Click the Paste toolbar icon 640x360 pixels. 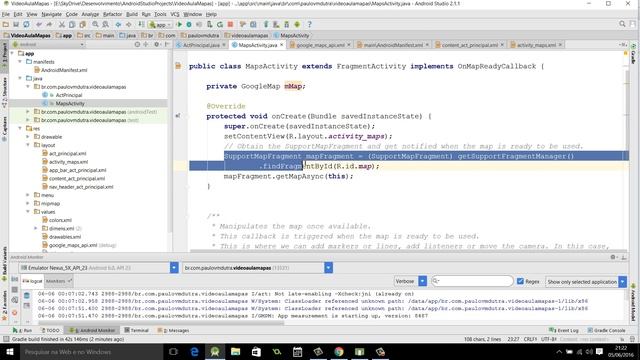[x=82, y=24]
